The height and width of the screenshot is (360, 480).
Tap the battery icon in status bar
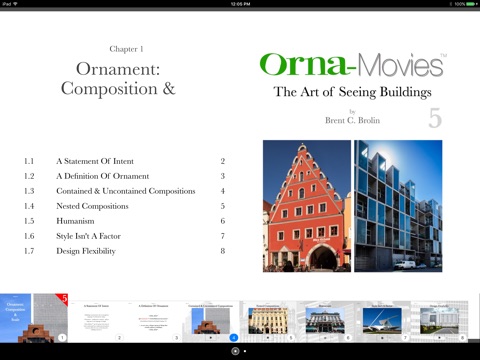point(471,4)
